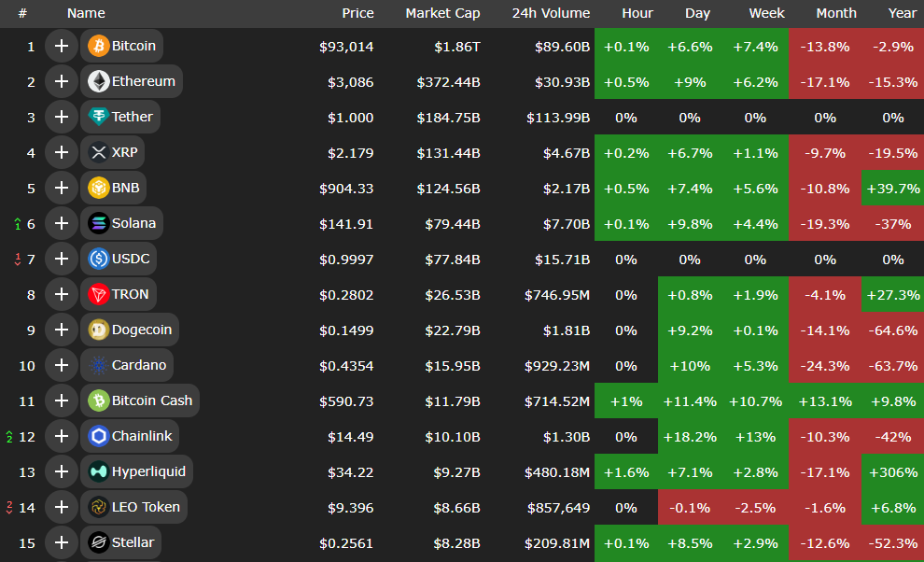Click the Ethereum logo icon

click(x=98, y=81)
